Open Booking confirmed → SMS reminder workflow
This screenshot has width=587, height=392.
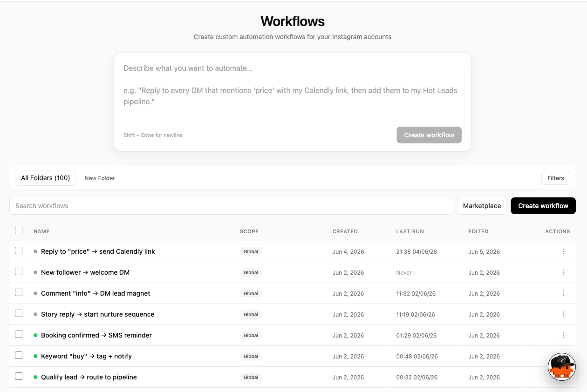coord(96,335)
